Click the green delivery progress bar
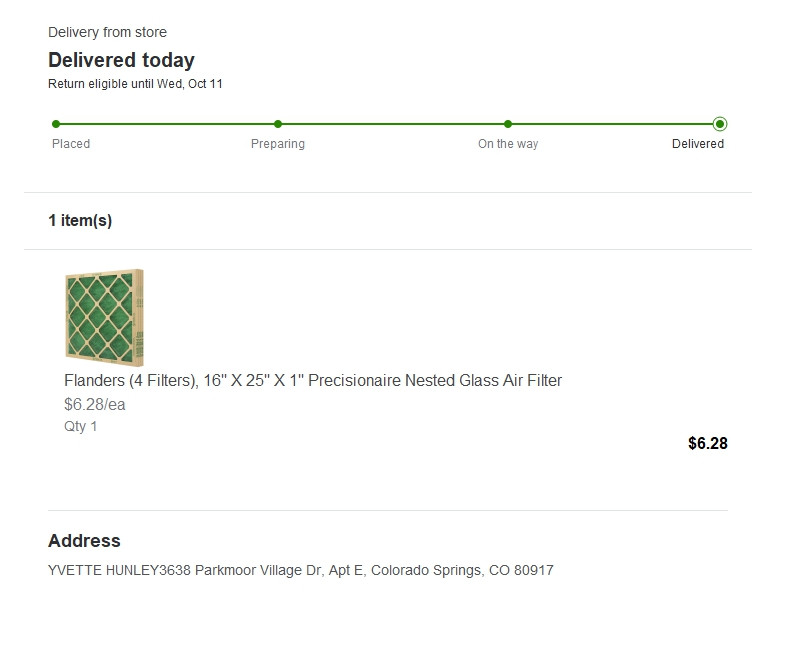The height and width of the screenshot is (646, 800). 390,124
